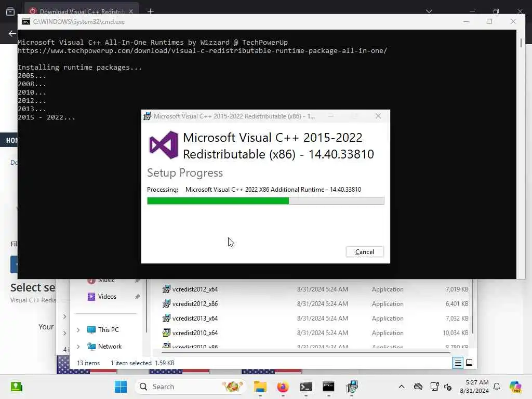
Task: Open Terminal from taskbar
Action: pyautogui.click(x=305, y=387)
